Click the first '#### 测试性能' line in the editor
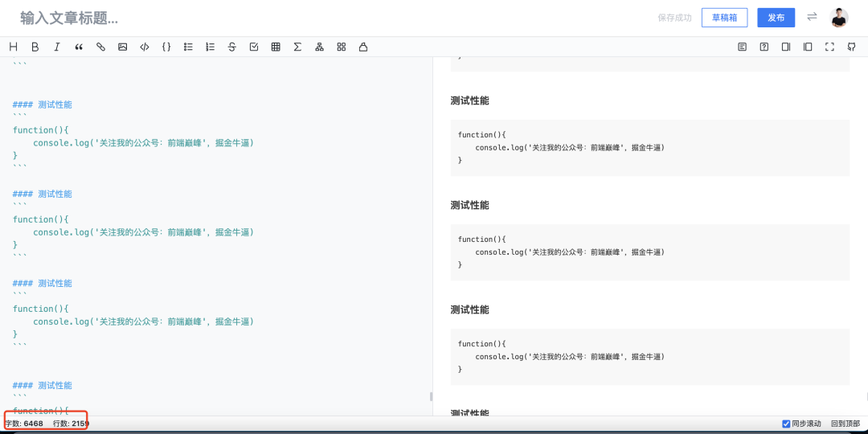The image size is (868, 434). (42, 104)
